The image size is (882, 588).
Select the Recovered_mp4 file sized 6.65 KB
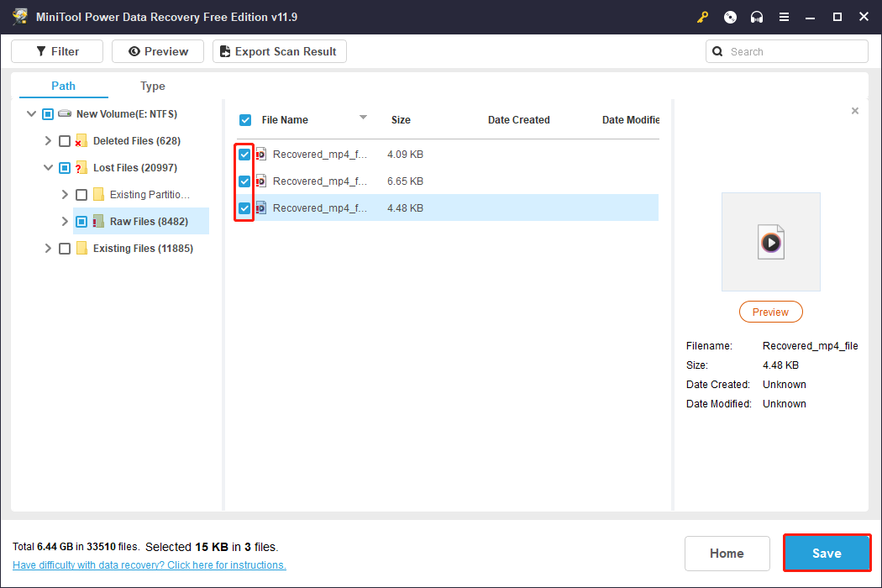point(447,181)
